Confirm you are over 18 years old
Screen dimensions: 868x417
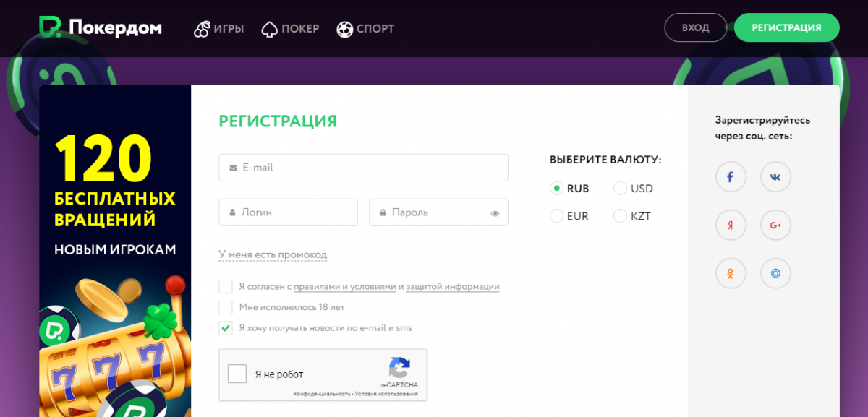point(225,307)
